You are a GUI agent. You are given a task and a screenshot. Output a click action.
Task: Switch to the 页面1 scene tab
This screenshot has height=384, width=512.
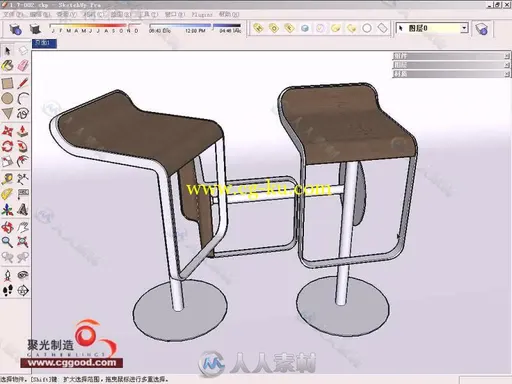pyautogui.click(x=44, y=43)
